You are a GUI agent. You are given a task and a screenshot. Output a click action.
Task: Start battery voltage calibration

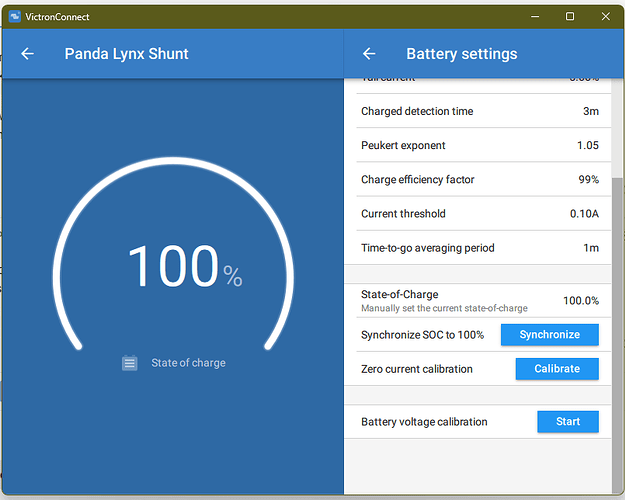click(x=567, y=422)
